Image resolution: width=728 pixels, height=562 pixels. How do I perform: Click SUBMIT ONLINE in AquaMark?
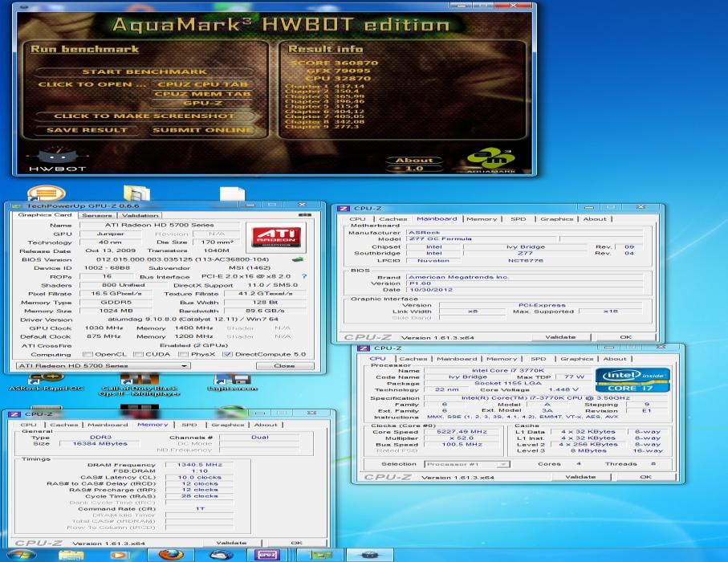tap(203, 130)
